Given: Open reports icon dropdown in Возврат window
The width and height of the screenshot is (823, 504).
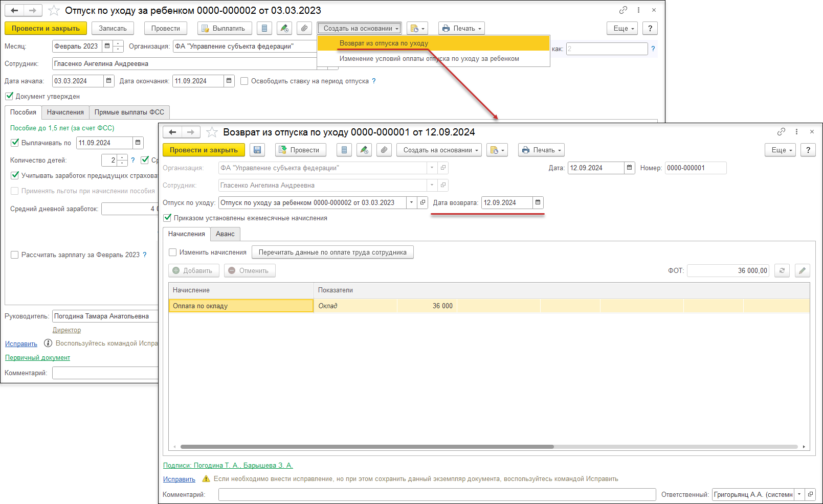Looking at the screenshot, I should pyautogui.click(x=497, y=150).
